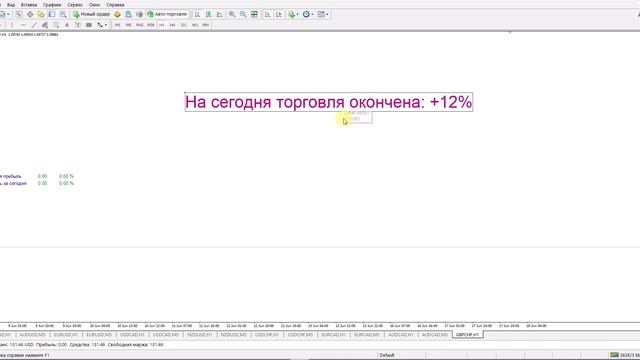Select the Fibonacci retracement tool
The width and height of the screenshot is (640, 360).
coord(56,25)
